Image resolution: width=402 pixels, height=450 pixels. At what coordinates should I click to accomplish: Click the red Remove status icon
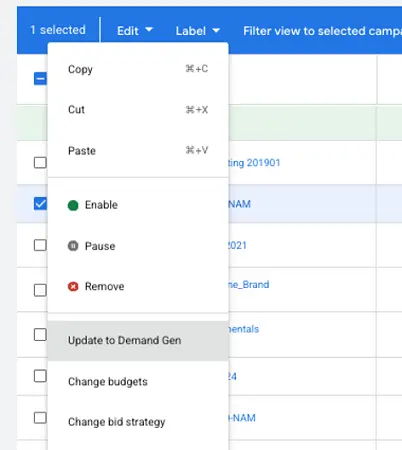point(73,286)
